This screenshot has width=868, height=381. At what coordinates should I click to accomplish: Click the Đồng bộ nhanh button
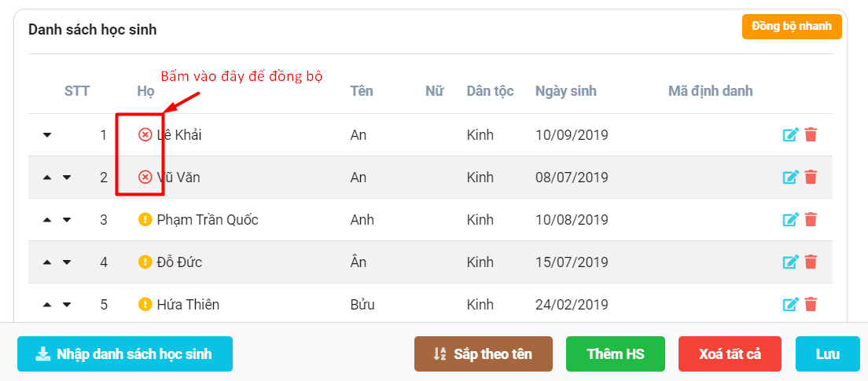pos(792,27)
